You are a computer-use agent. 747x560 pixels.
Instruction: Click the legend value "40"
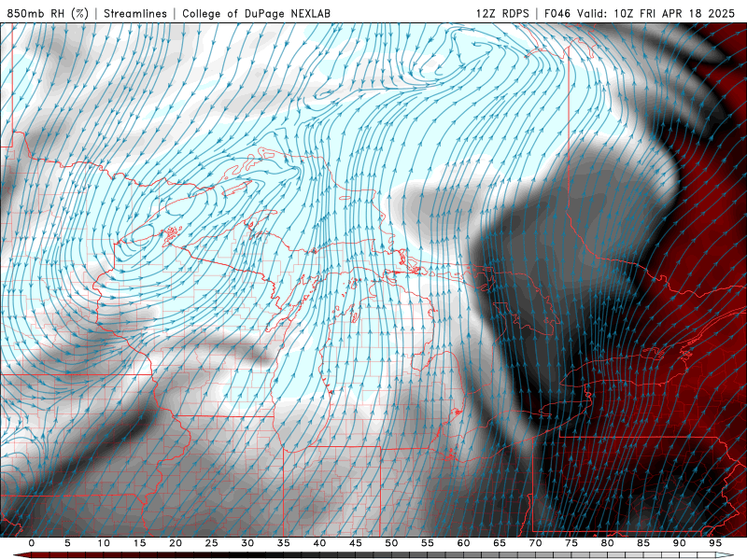[319, 543]
